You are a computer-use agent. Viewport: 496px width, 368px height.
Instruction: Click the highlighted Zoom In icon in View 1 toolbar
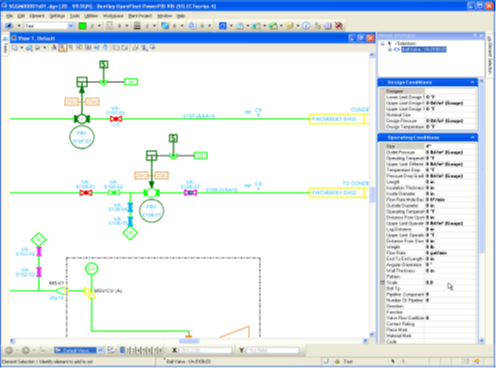(62, 48)
